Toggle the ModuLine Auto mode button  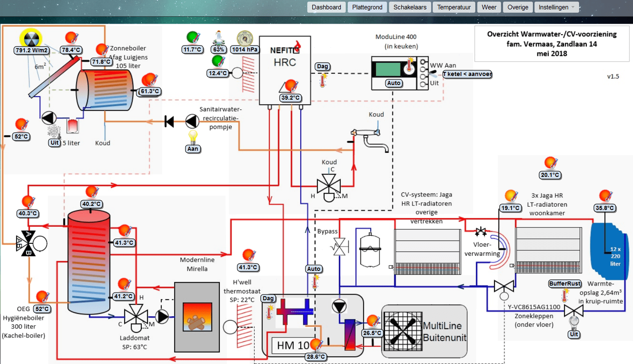pos(394,83)
